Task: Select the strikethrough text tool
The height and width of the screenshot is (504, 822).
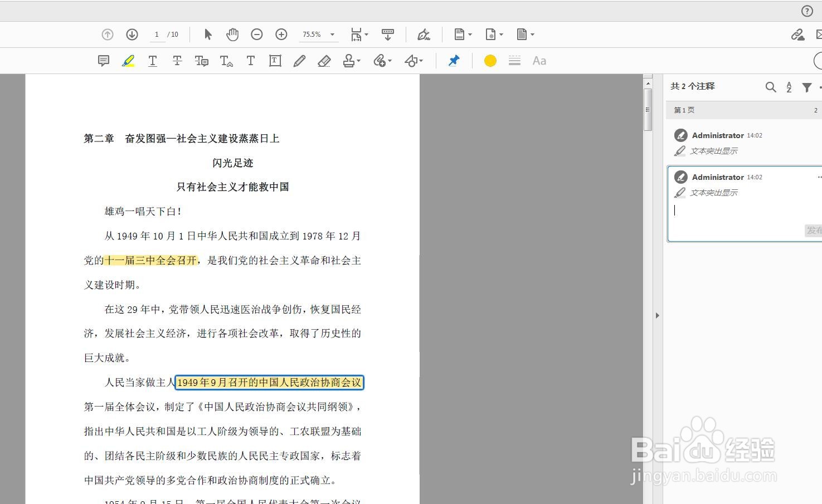Action: click(x=177, y=61)
